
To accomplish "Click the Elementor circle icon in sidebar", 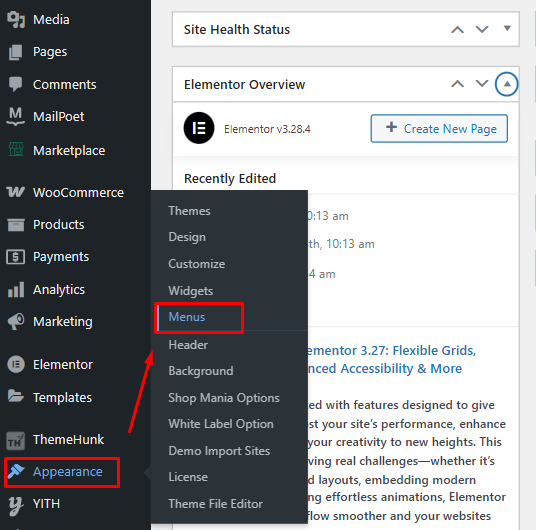I will coord(16,364).
